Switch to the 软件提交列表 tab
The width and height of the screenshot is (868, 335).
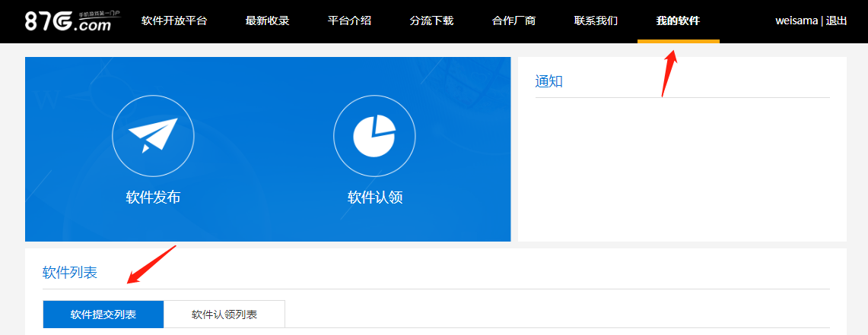(x=103, y=314)
